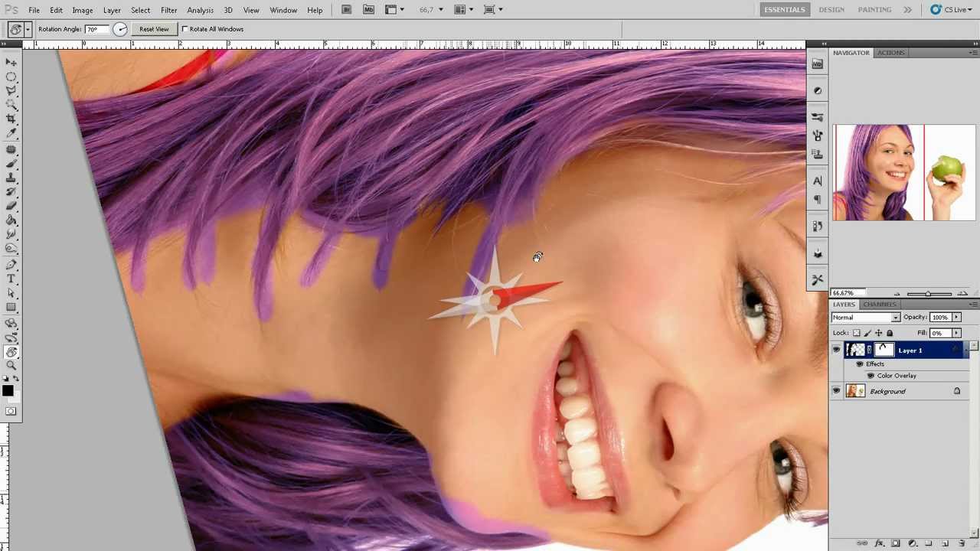Switch to the Design workspace

(x=831, y=9)
